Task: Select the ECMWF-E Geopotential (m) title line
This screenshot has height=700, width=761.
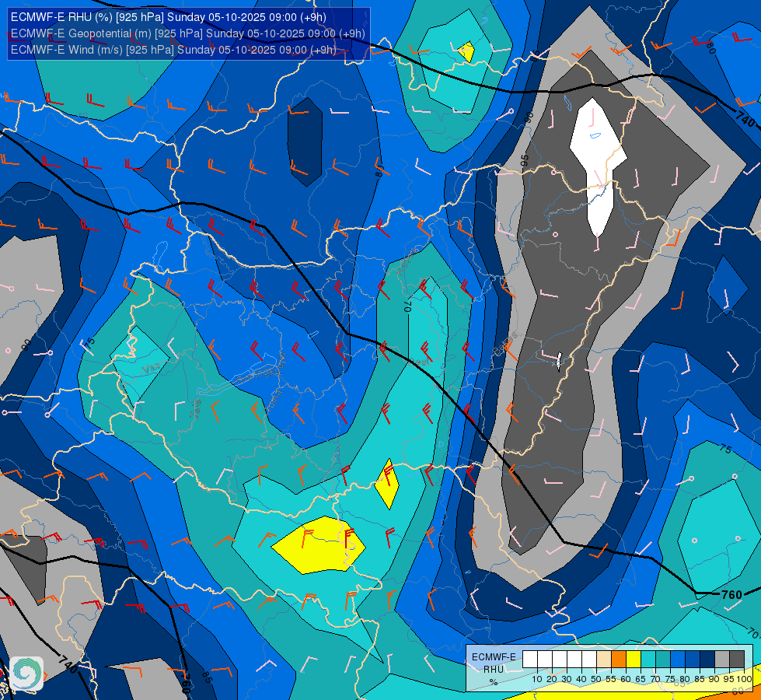Action: tap(187, 33)
